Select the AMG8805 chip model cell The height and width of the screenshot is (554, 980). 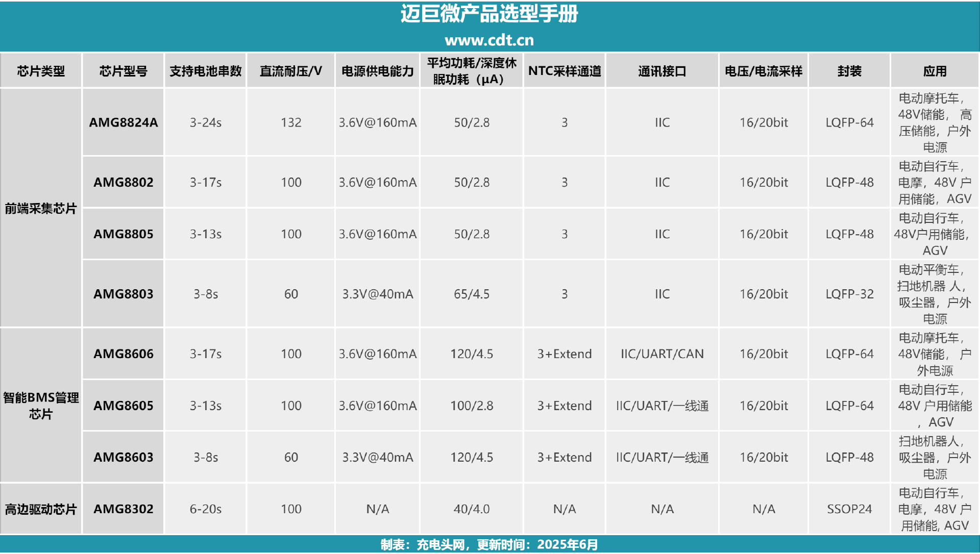tap(123, 234)
